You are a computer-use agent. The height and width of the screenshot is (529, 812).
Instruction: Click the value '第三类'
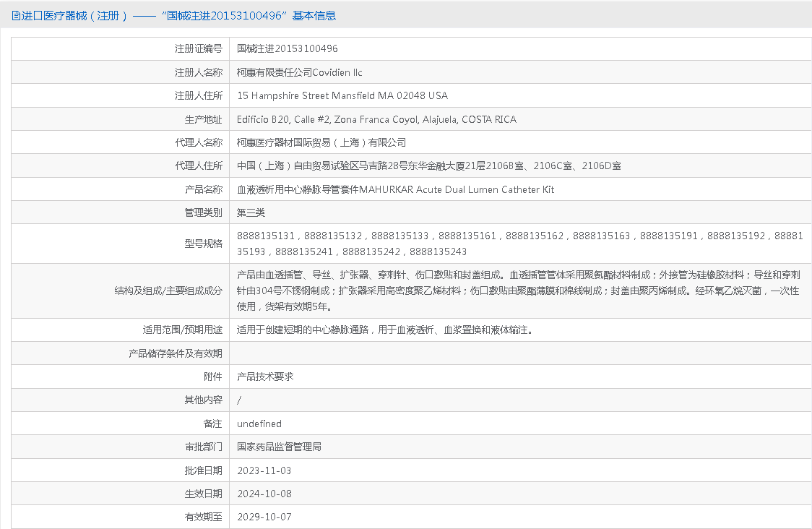point(251,213)
